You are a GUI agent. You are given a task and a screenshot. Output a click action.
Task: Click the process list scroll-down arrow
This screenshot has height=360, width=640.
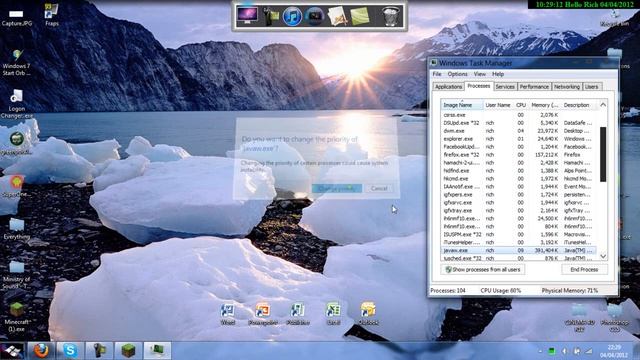(603, 256)
